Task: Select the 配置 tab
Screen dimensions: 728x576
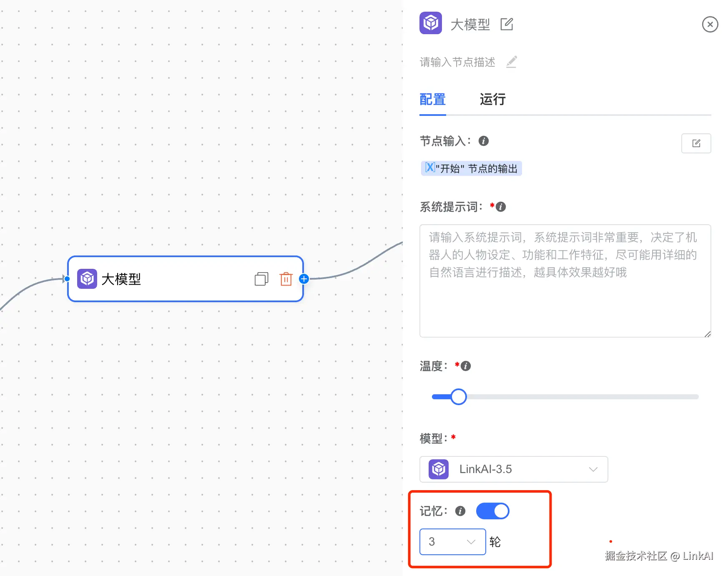Action: coord(432,100)
